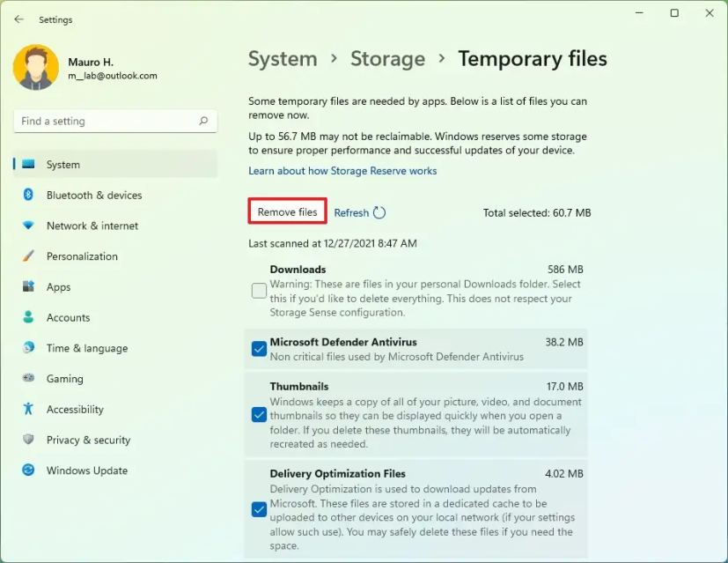Click the Mauro H. profile avatar

pos(36,67)
